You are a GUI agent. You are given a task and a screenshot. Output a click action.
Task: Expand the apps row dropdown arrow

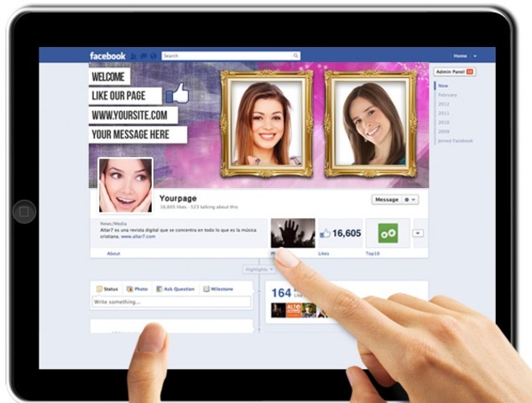[418, 233]
